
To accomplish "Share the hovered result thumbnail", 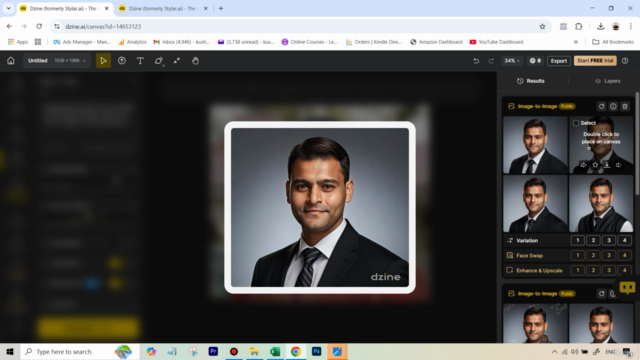I will click(583, 165).
